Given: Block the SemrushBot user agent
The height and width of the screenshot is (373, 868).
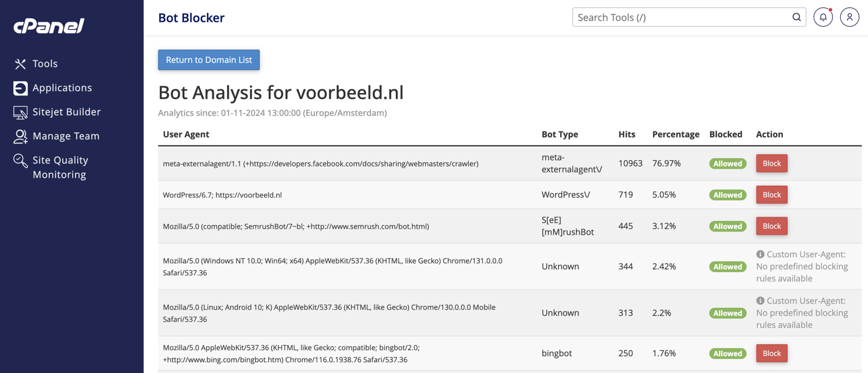Looking at the screenshot, I should click(x=771, y=226).
